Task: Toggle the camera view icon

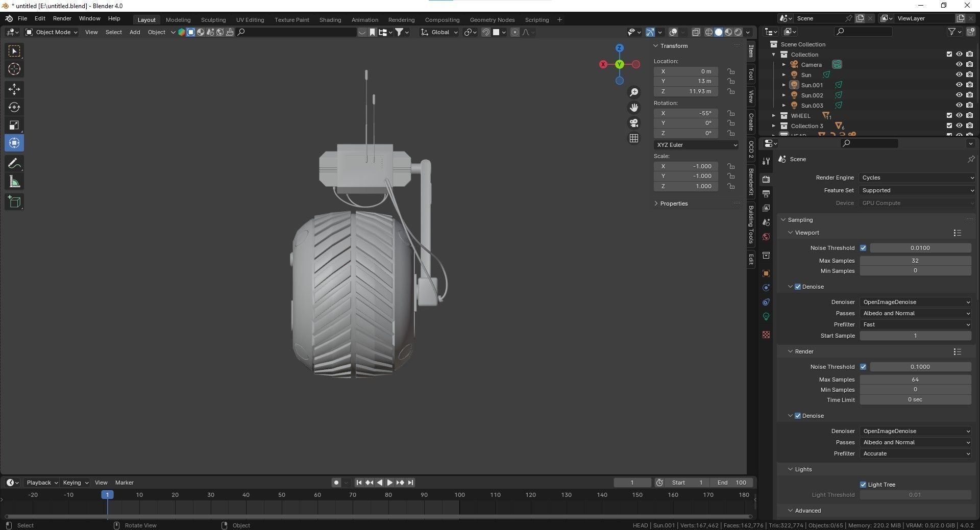Action: 634,123
